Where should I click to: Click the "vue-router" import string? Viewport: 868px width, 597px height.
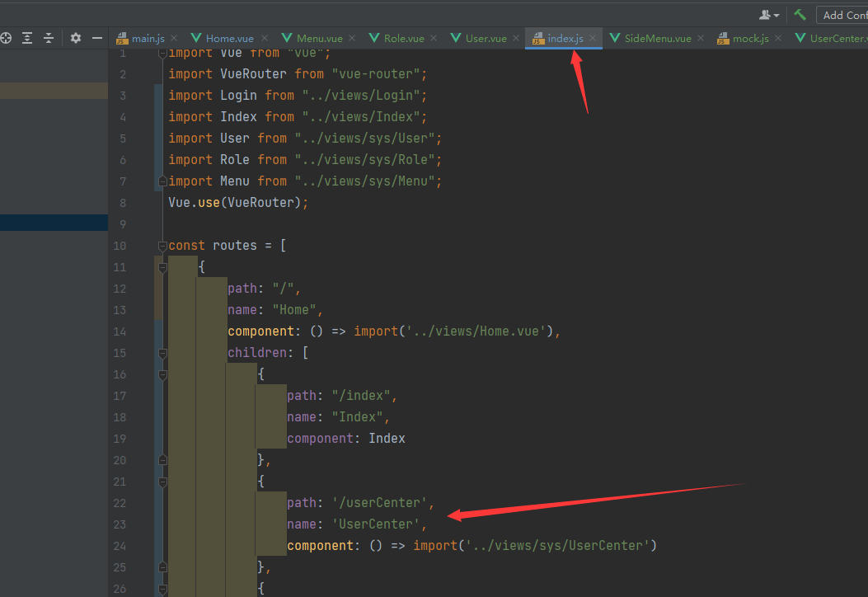[x=376, y=73]
